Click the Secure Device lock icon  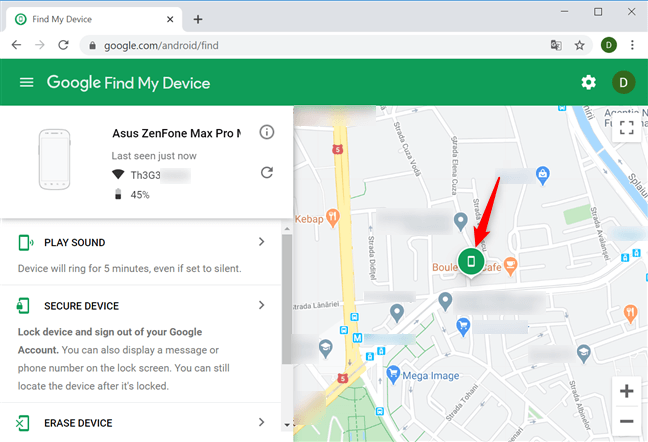23,306
